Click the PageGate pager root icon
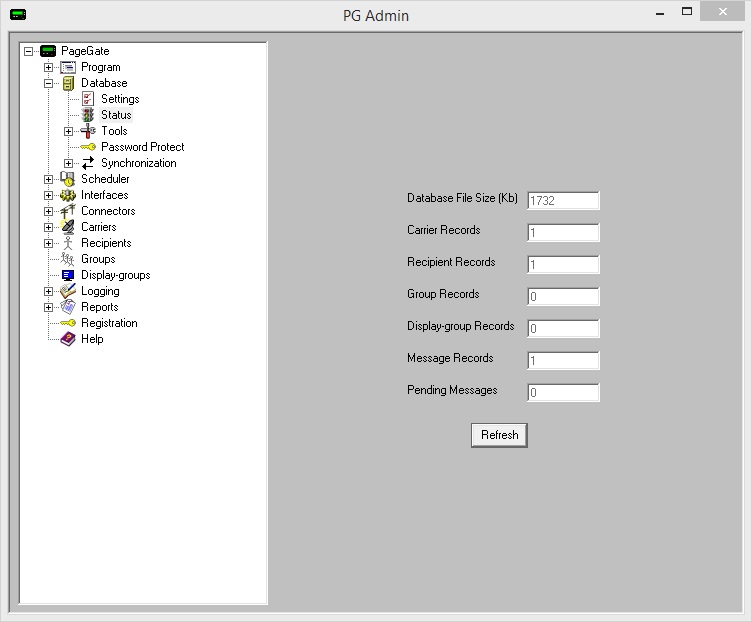The width and height of the screenshot is (752, 622). click(x=48, y=51)
